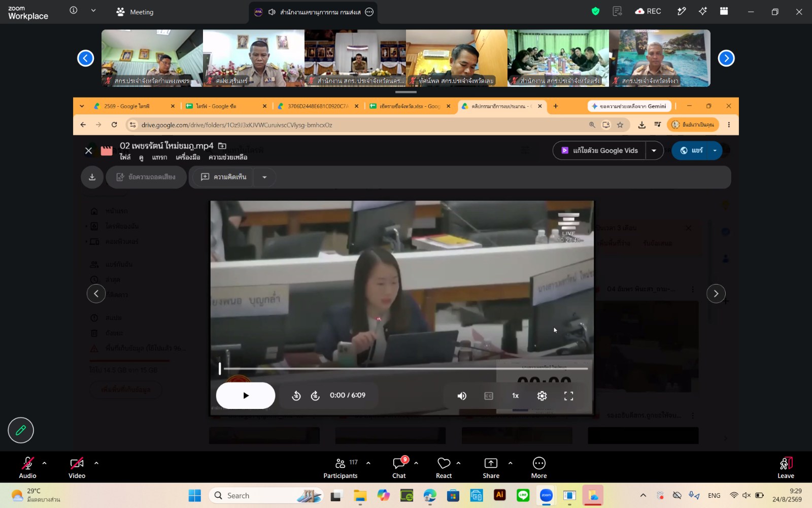The height and width of the screenshot is (508, 812).
Task: Unmute the microphone Audio button
Action: (x=27, y=467)
